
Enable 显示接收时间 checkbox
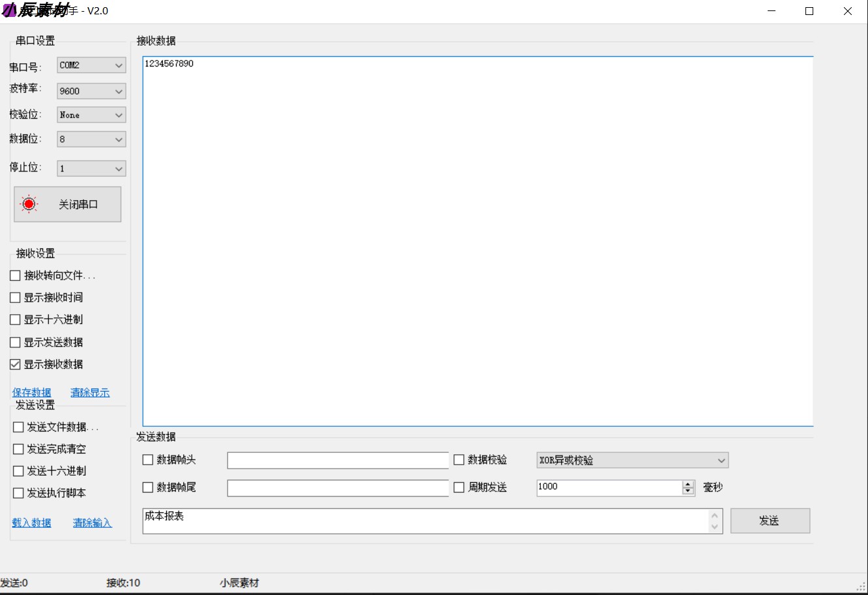point(15,297)
